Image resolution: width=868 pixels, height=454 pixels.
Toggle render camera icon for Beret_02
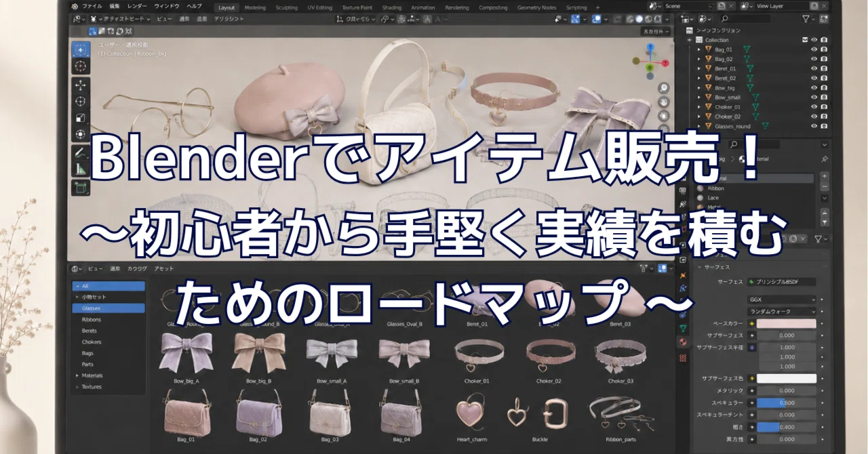[824, 78]
